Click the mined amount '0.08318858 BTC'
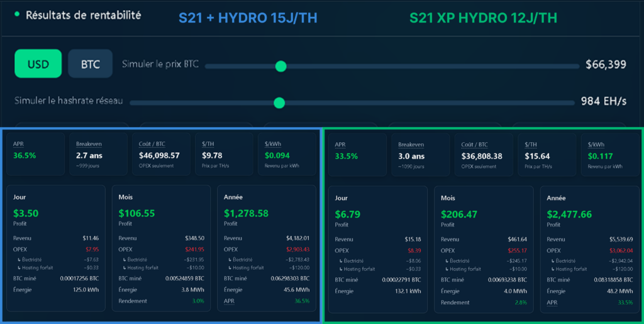The image size is (644, 324). pyautogui.click(x=614, y=280)
